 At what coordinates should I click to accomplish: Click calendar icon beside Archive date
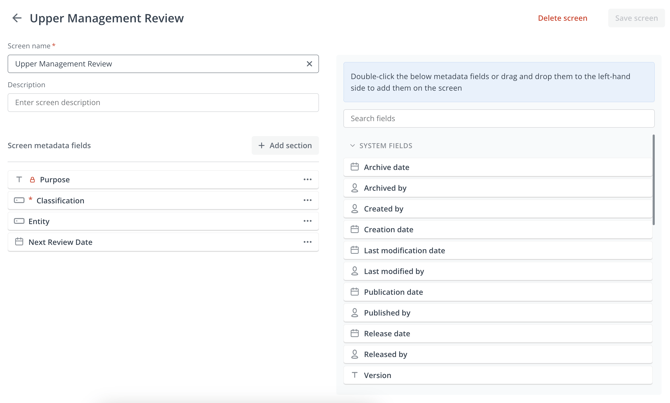coord(355,167)
